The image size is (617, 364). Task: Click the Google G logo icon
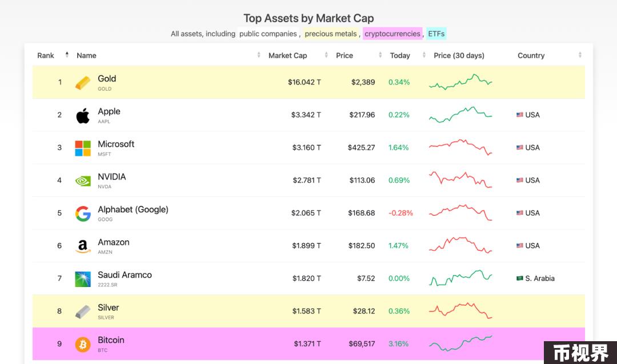83,213
